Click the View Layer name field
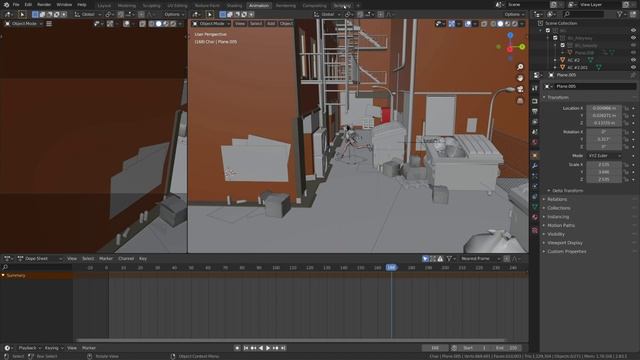Viewport: 640px width, 360px height. (x=600, y=4)
